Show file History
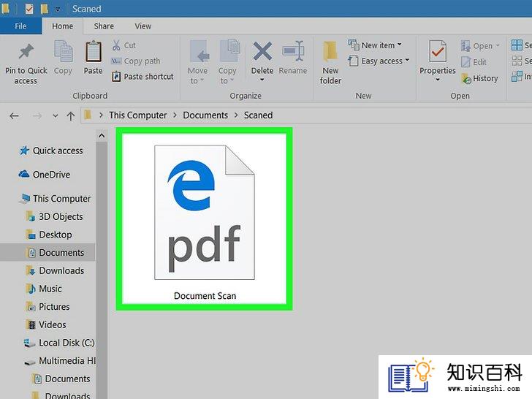Screen dimensions: 532x399 tap(479, 78)
